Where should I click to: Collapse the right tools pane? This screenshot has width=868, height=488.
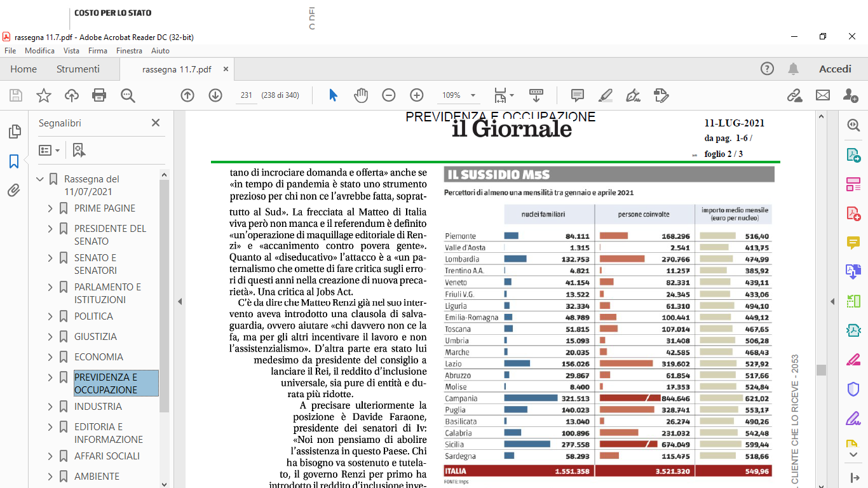pos(833,301)
